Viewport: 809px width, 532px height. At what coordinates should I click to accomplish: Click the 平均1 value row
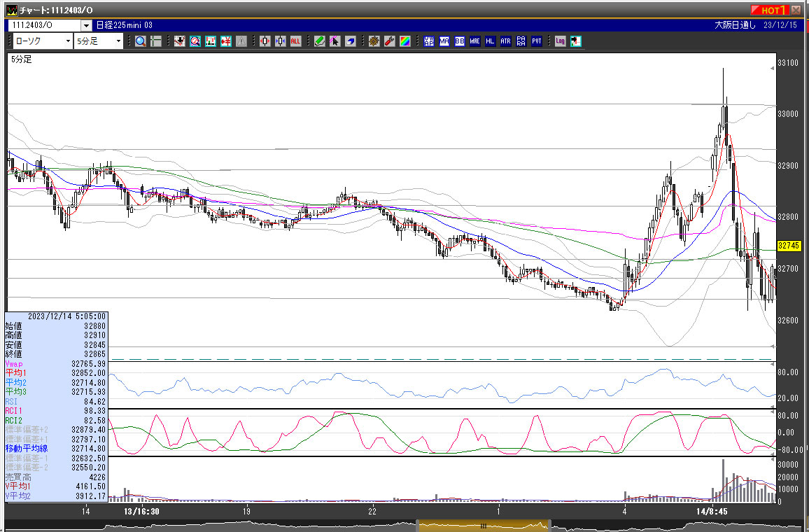tap(56, 373)
